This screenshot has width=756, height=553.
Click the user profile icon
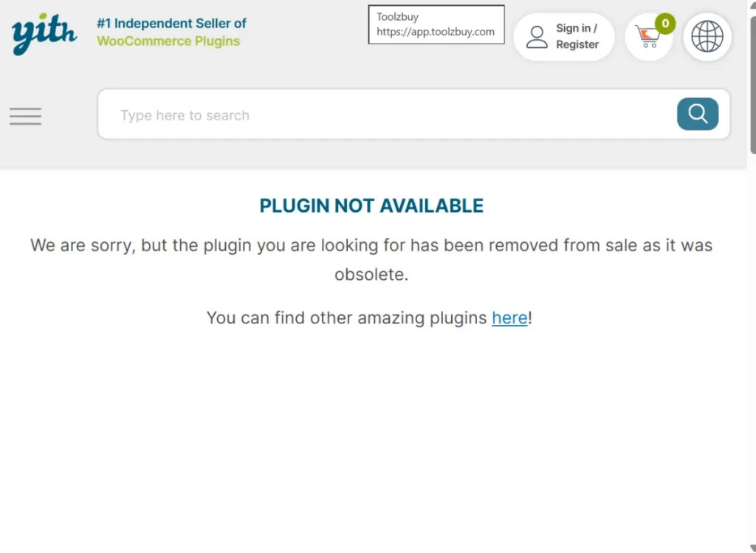(537, 36)
